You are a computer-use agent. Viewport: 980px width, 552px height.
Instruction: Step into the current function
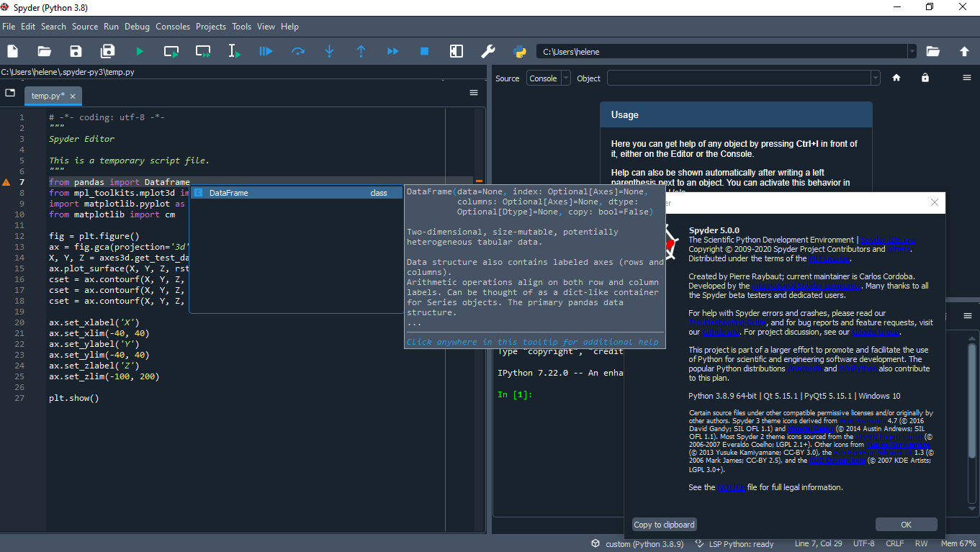[329, 51]
